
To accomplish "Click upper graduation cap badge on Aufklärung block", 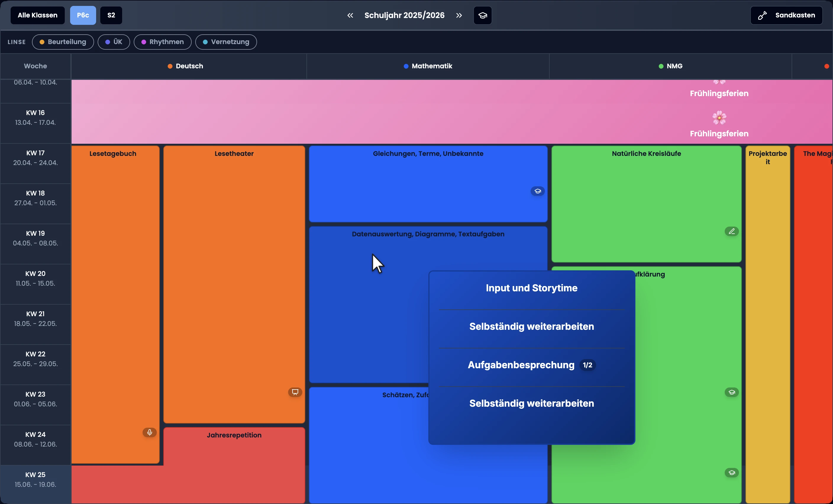I will 732,392.
